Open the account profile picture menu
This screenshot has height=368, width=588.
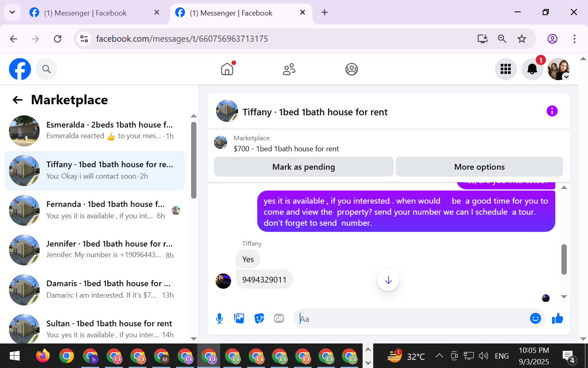click(559, 69)
